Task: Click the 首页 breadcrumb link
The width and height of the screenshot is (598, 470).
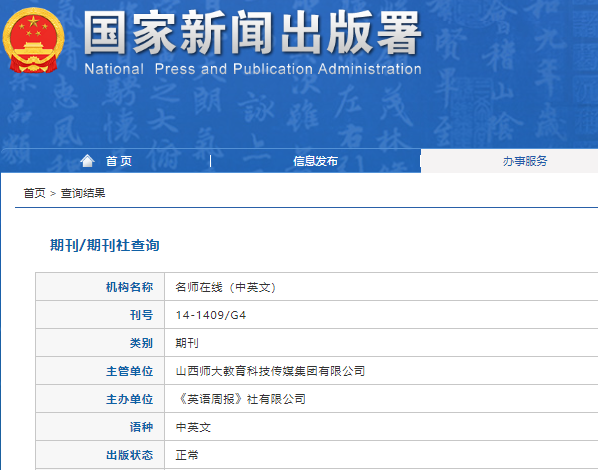Action: 34,193
